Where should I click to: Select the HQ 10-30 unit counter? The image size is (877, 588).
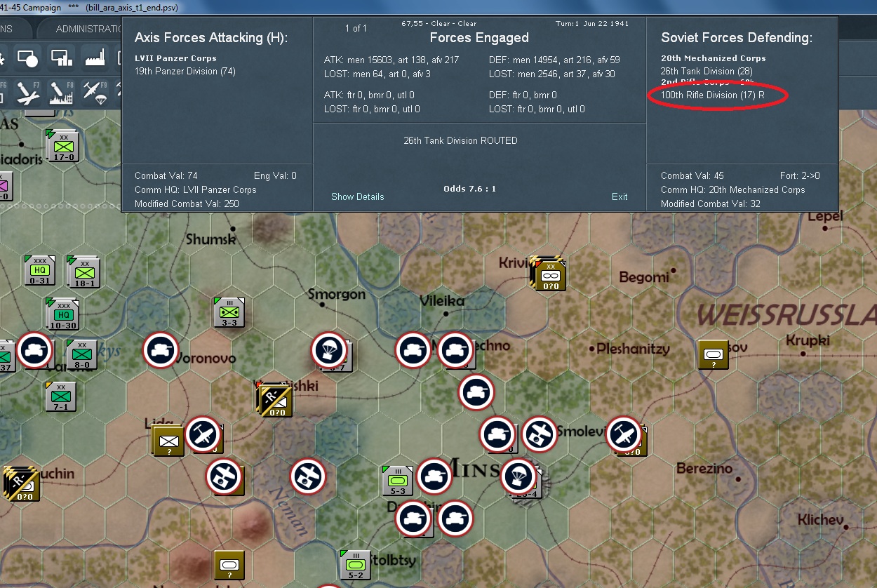coord(62,314)
